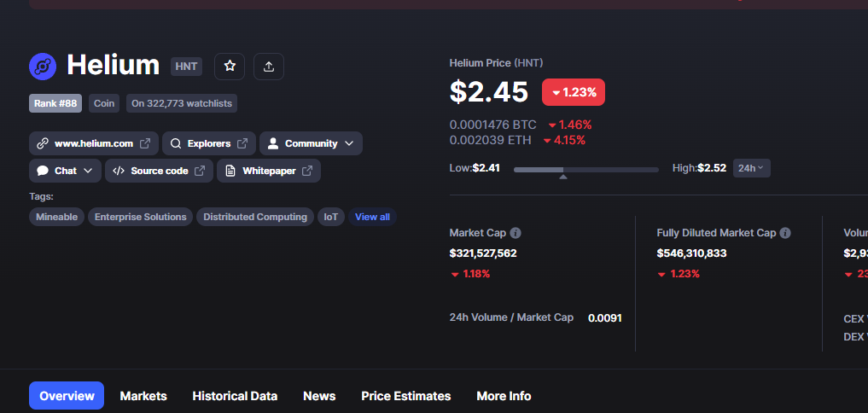Open the Source code link
The image size is (868, 413).
click(x=159, y=171)
